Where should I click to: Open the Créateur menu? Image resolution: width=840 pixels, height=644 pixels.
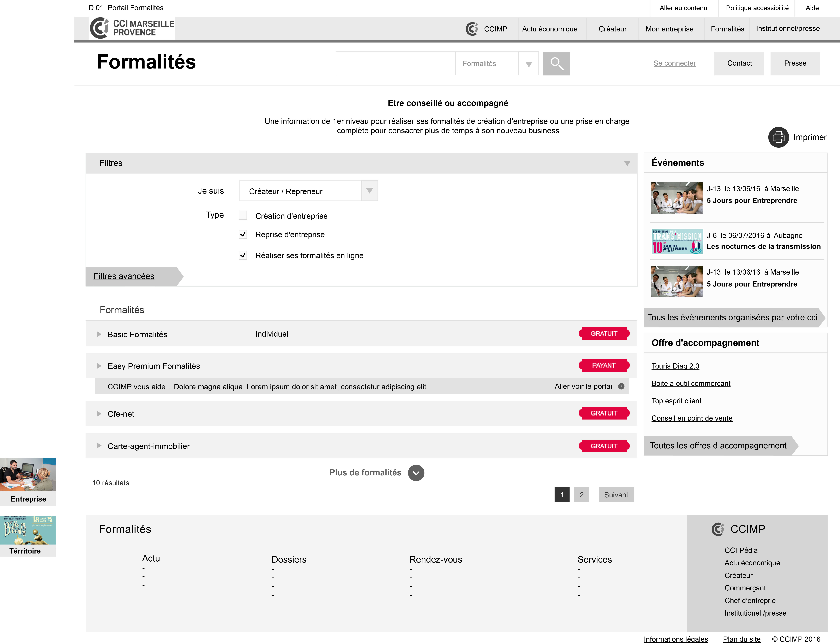point(612,29)
